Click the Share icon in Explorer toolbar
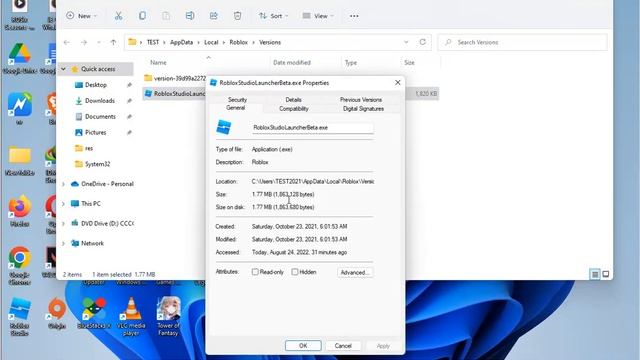Screen dimensions: 640x360 [213, 16]
